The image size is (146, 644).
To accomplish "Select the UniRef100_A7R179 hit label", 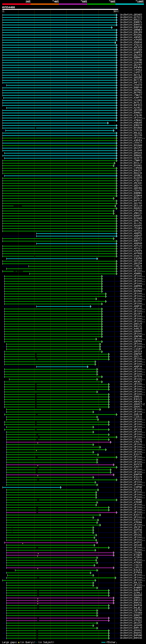I will tap(131, 442).
